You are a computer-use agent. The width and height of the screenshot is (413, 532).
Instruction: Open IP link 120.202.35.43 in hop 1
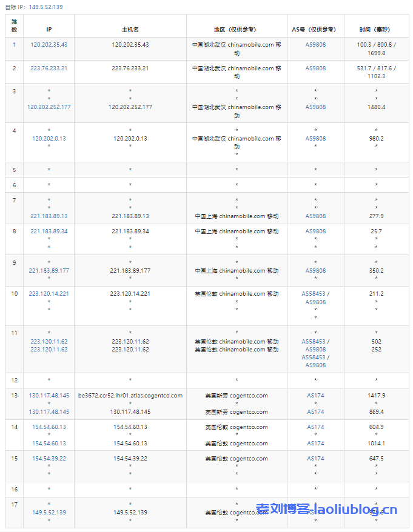(49, 45)
